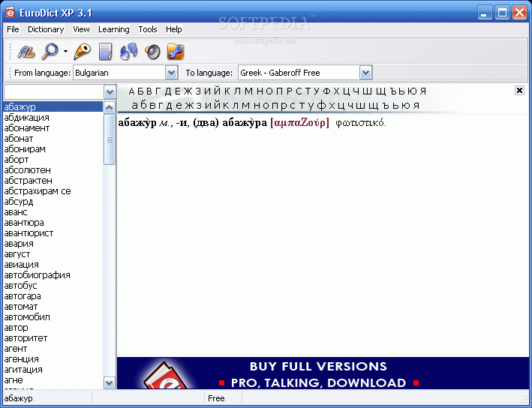532x408 pixels.
Task: Expand the word search history dropdown
Action: [x=110, y=92]
